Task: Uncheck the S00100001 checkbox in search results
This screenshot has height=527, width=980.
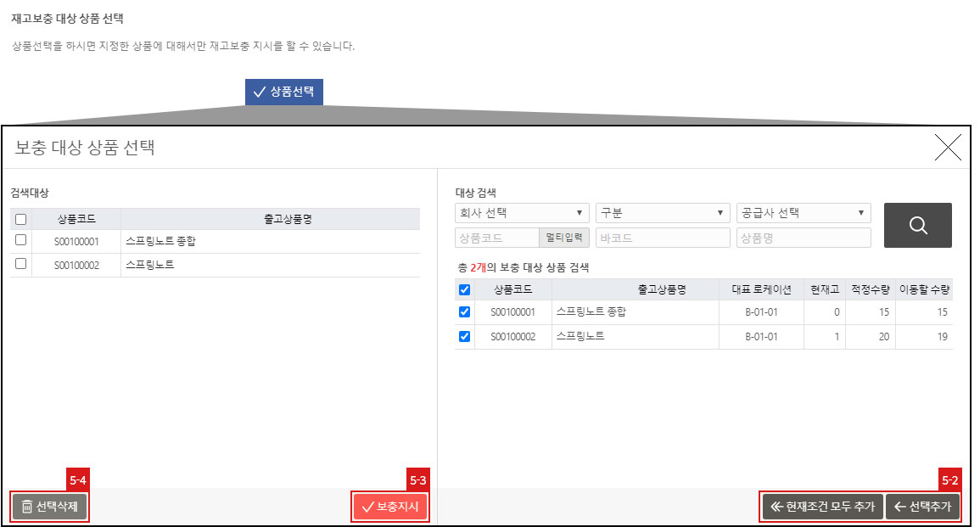Action: [462, 311]
